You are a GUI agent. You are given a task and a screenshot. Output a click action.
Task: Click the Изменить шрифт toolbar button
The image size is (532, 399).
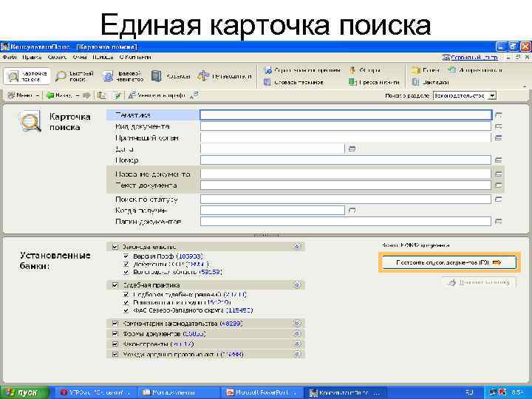click(157, 95)
